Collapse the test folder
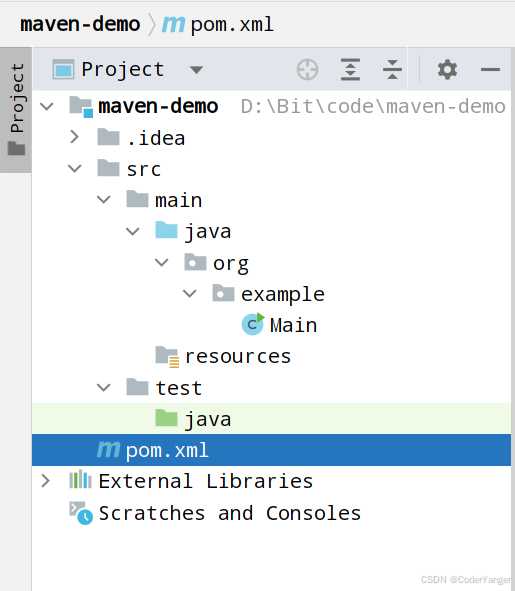515x591 pixels. pos(104,387)
